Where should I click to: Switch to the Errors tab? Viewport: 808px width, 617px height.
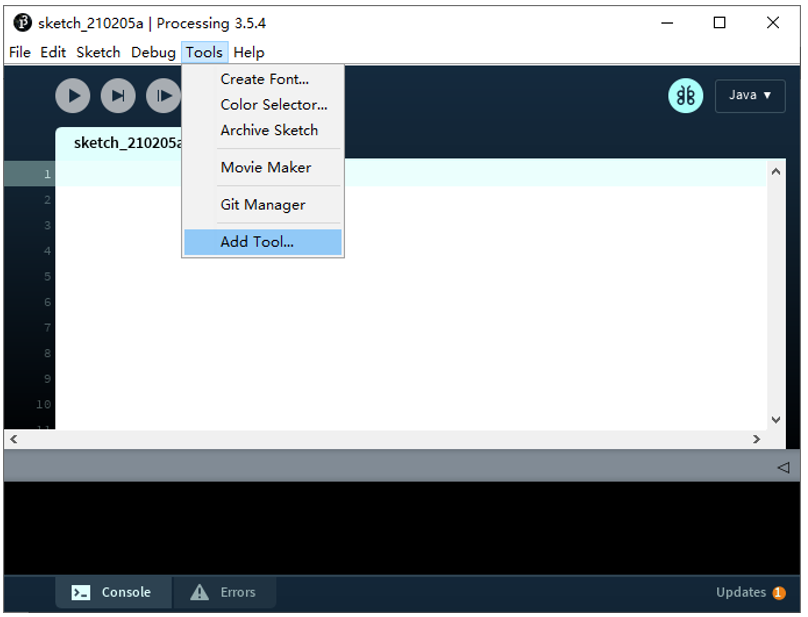tap(224, 592)
